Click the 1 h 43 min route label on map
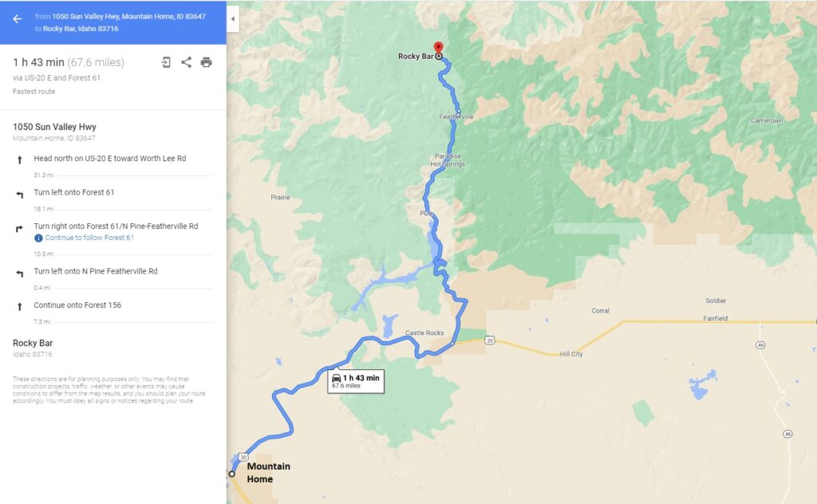 (356, 381)
